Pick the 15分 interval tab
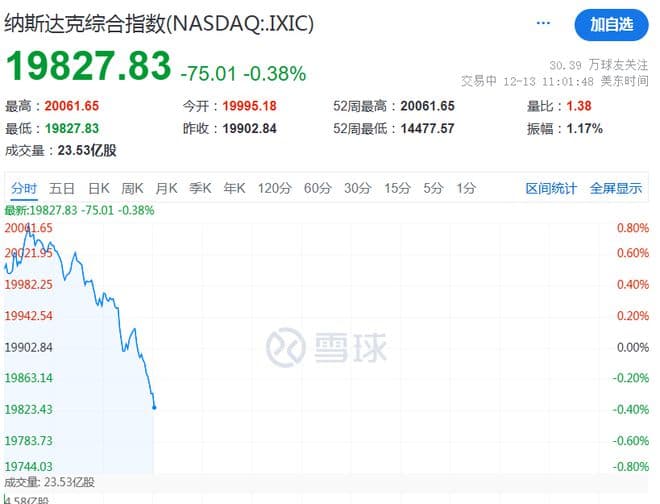Image resolution: width=660 pixels, height=504 pixels. [x=397, y=188]
